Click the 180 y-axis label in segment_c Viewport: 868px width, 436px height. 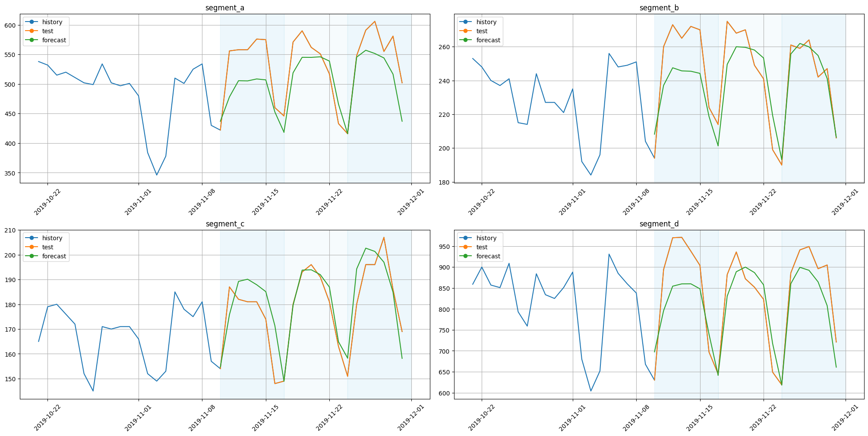[x=11, y=304]
